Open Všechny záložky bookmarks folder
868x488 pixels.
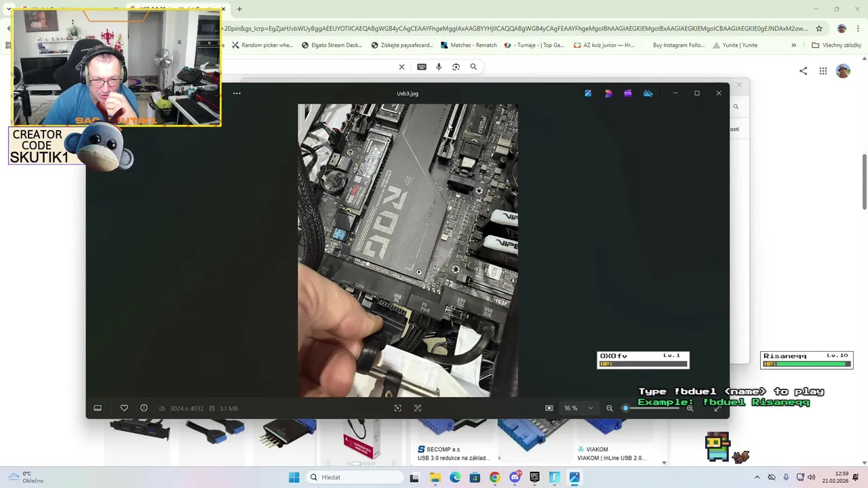(836, 45)
